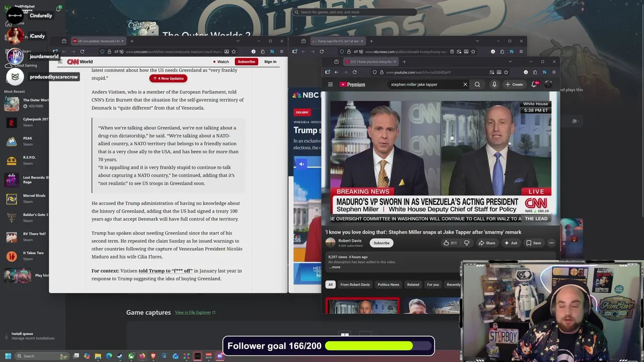The image size is (644, 362).
Task: Open the YouTube guide hamburger menu
Action: click(x=330, y=84)
